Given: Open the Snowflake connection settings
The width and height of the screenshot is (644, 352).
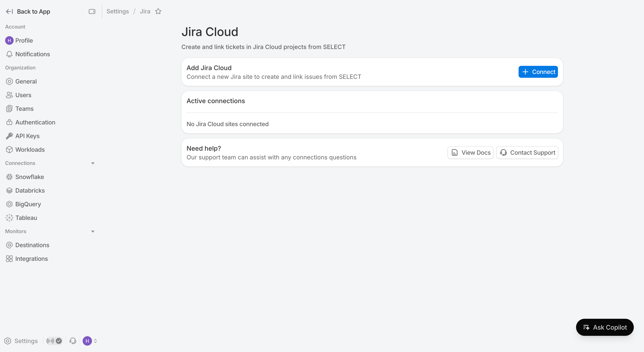Looking at the screenshot, I should click(30, 177).
